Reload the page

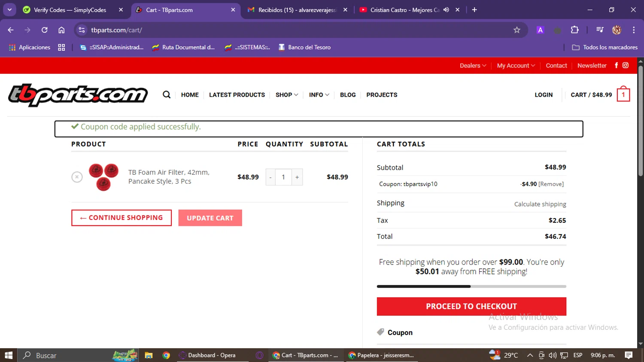click(x=45, y=30)
